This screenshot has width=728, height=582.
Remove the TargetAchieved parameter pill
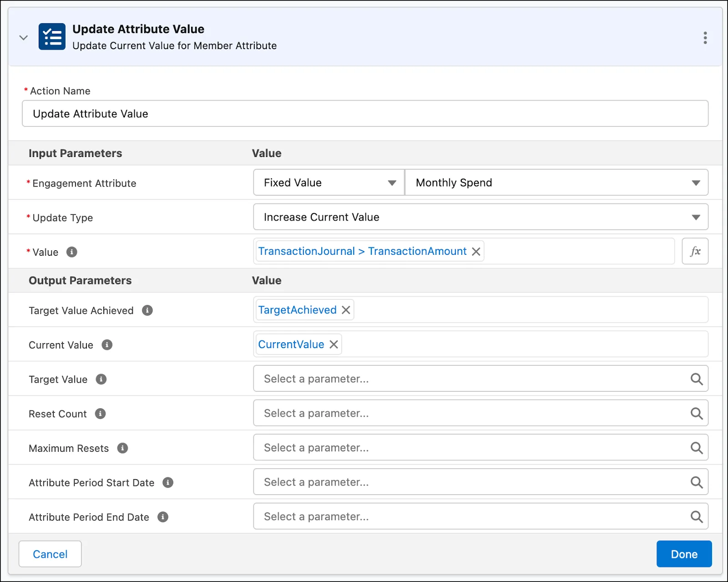pyautogui.click(x=346, y=310)
